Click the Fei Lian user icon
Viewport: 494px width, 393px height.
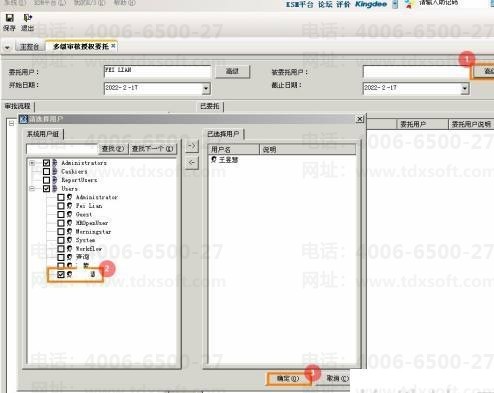[69, 206]
